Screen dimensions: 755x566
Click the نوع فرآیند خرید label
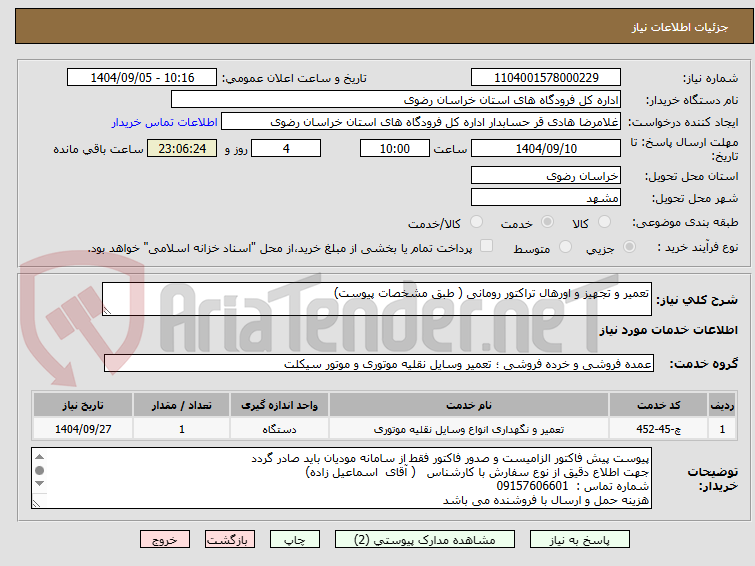point(698,247)
